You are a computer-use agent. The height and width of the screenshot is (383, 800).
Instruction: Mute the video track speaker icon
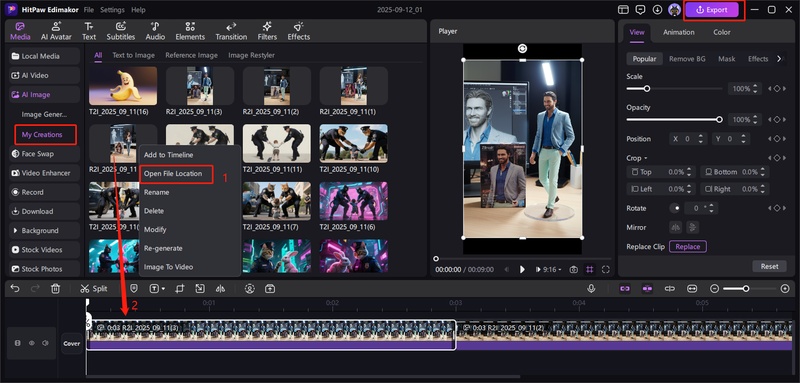coord(45,343)
